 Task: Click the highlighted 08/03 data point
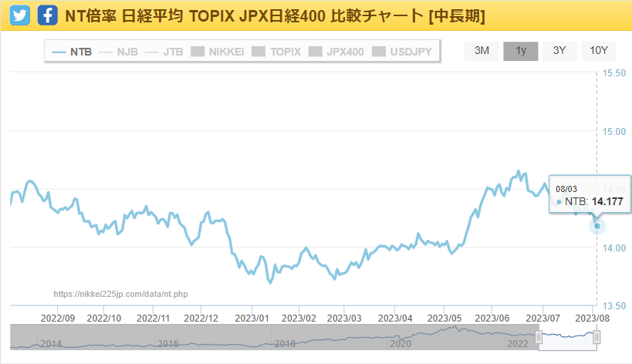[597, 226]
